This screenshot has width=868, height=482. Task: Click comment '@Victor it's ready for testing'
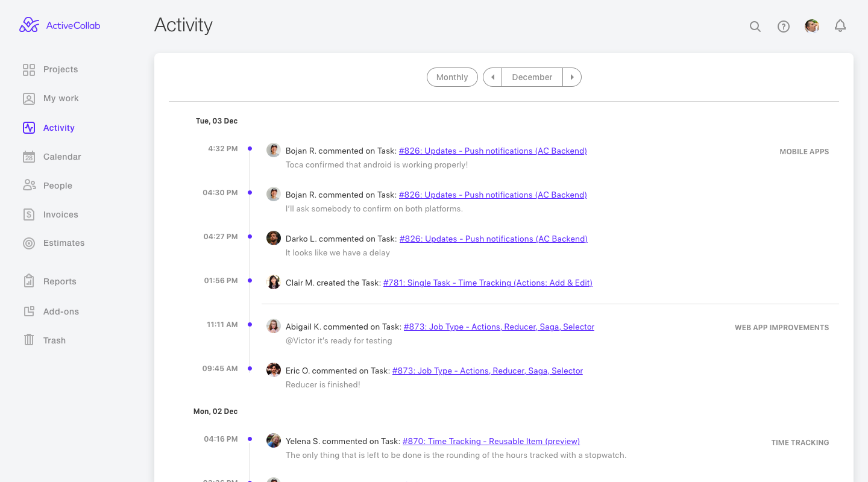click(339, 340)
